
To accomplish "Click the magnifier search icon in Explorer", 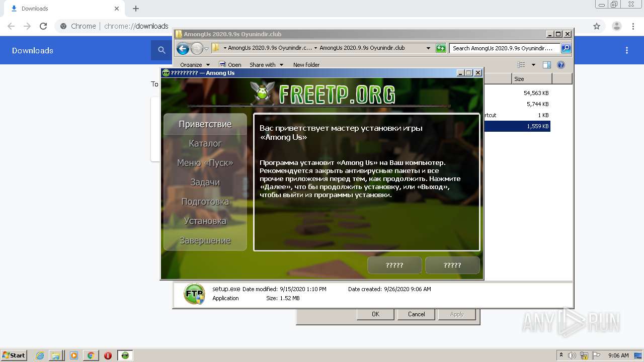I will 566,48.
